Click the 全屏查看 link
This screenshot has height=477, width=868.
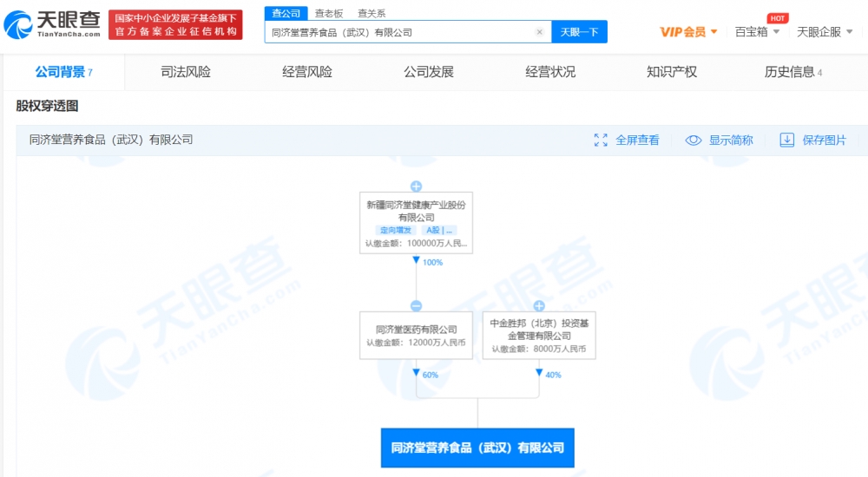coord(637,140)
